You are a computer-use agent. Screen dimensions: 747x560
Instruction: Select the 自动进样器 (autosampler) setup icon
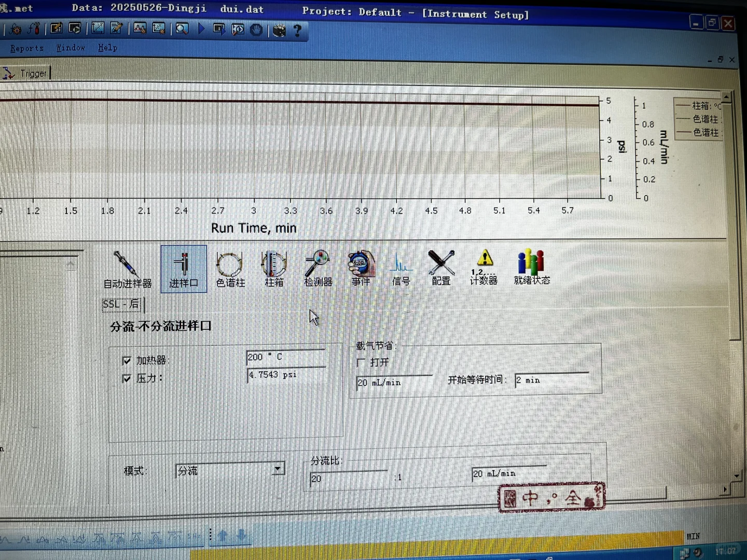128,267
